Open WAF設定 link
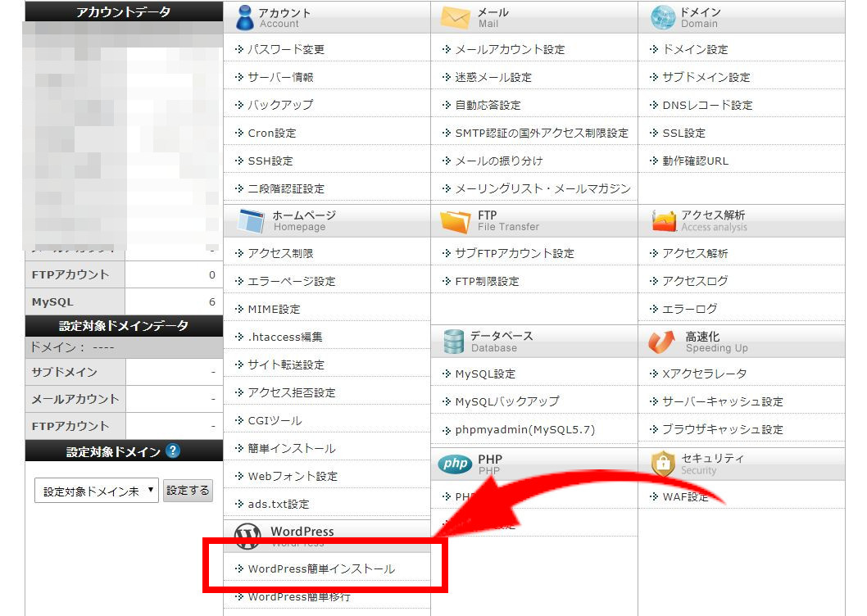 coord(685,496)
